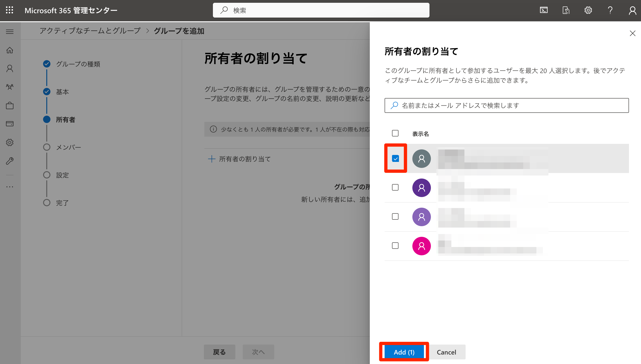This screenshot has height=364, width=641.
Task: Click the pink user avatar
Action: (x=421, y=246)
